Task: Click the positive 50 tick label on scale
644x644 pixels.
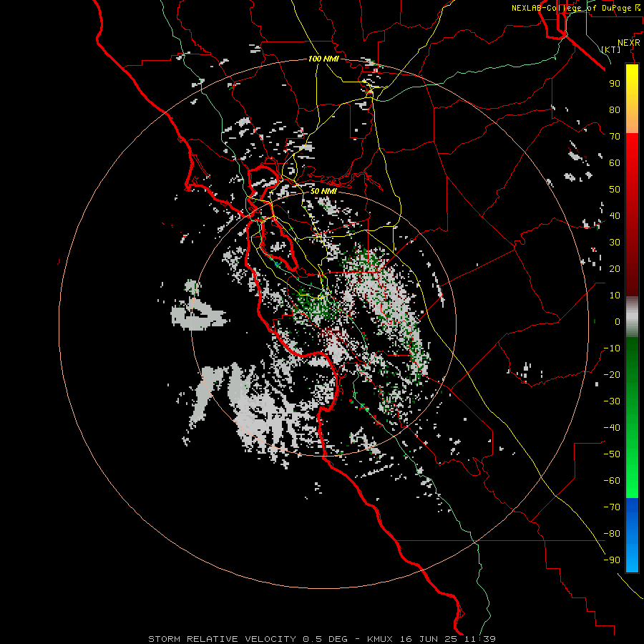Action: (x=615, y=190)
